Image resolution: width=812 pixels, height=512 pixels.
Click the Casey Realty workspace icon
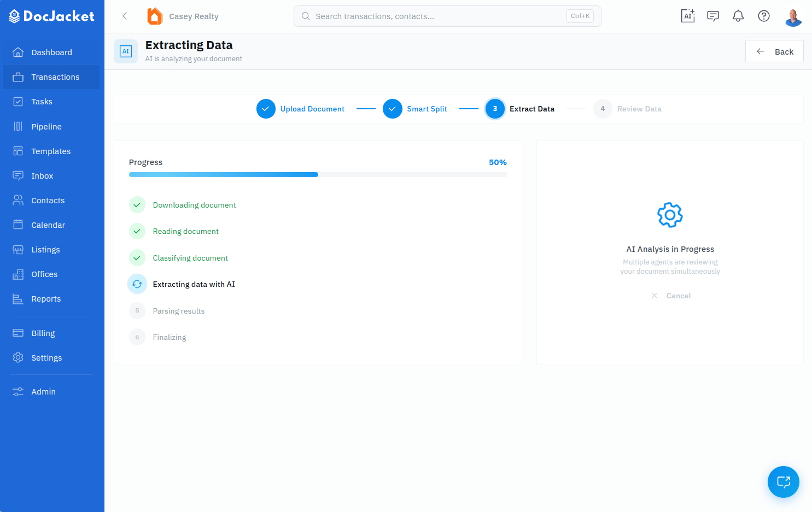155,16
